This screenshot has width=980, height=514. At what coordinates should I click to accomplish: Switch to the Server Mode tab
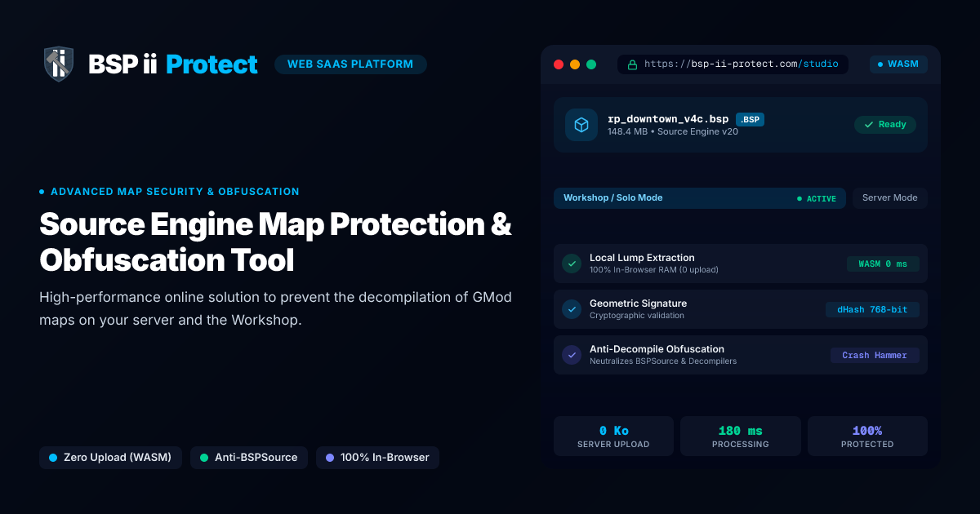890,198
